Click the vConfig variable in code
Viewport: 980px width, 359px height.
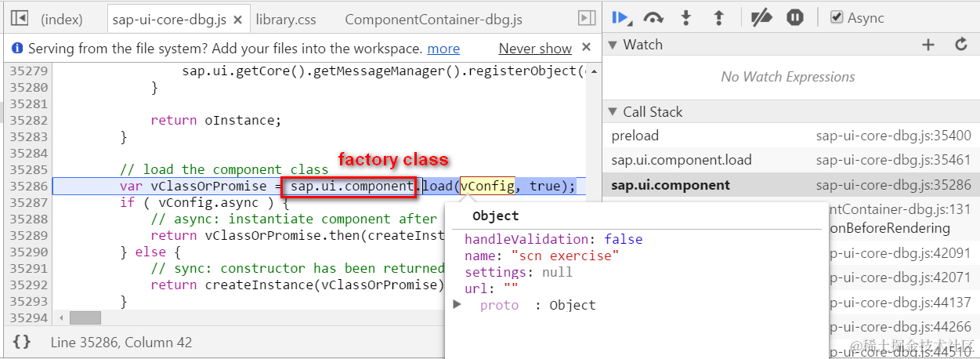click(487, 186)
